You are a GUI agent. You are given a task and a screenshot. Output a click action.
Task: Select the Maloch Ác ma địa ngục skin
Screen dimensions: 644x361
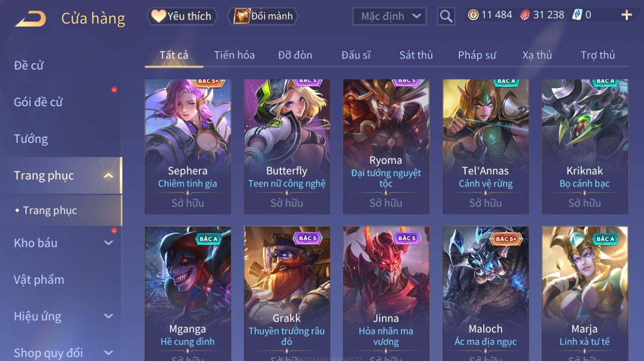pos(485,293)
